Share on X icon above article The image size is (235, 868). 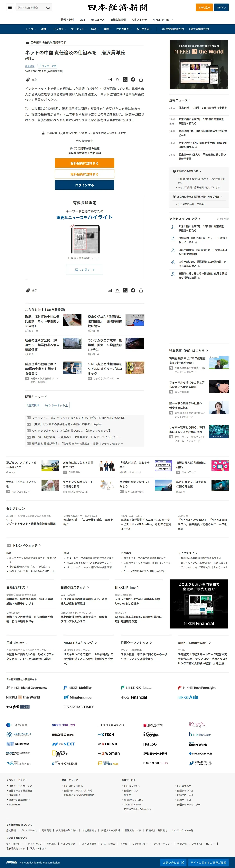tap(125, 79)
